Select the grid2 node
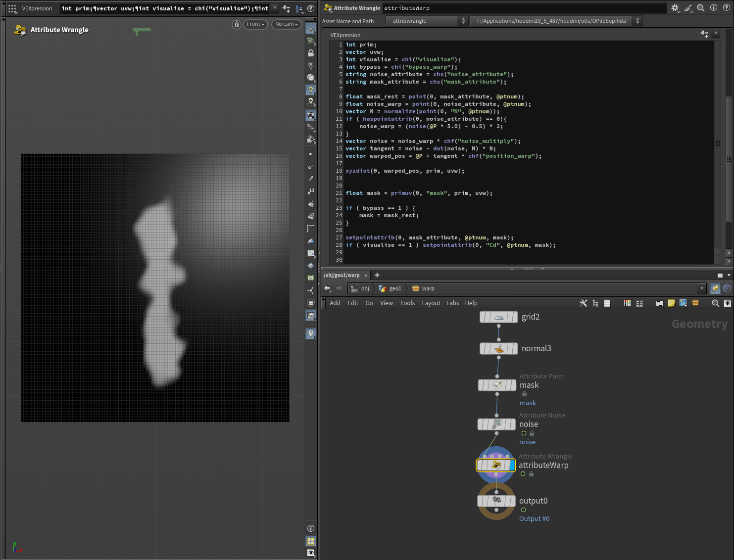The height and width of the screenshot is (560, 734). [499, 317]
